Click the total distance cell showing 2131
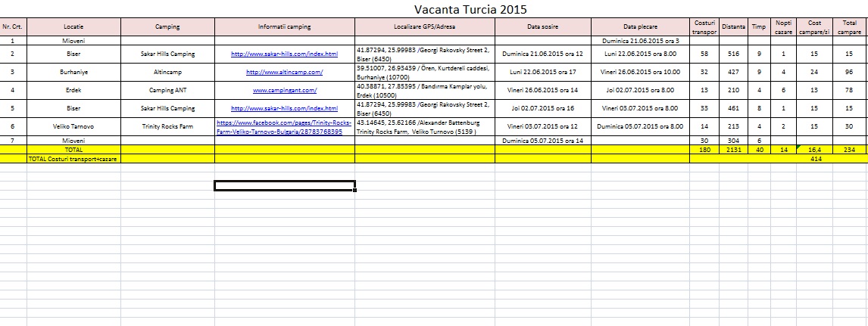 coord(733,150)
